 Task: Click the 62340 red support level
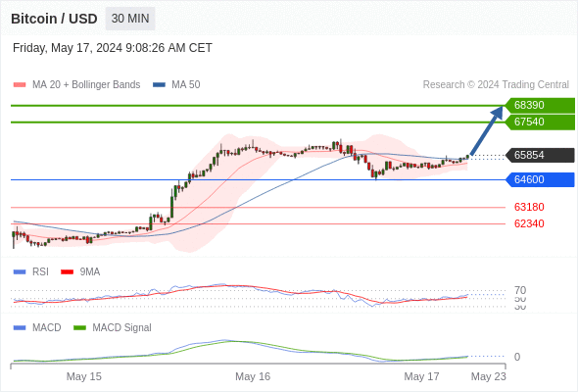(x=529, y=223)
